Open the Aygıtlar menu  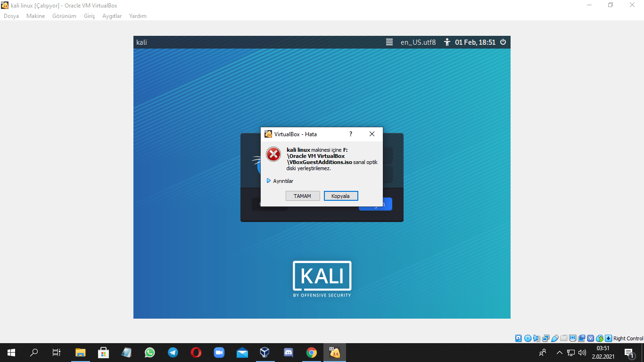[112, 16]
